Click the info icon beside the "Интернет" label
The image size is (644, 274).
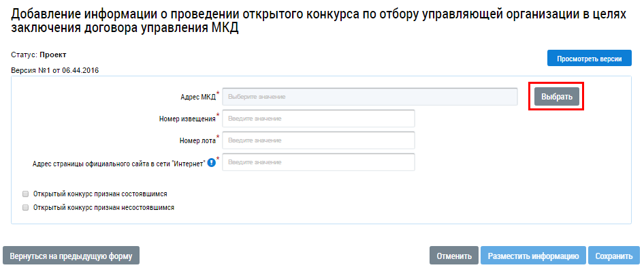211,162
